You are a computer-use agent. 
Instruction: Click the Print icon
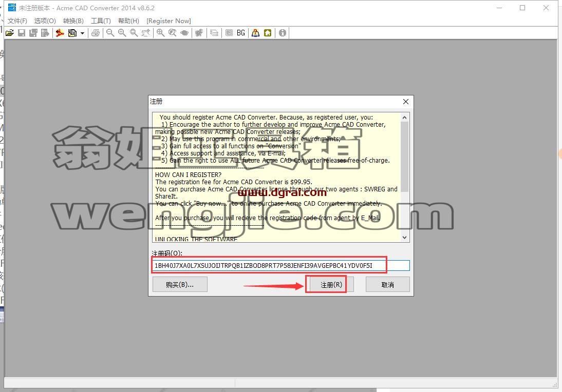pos(96,33)
